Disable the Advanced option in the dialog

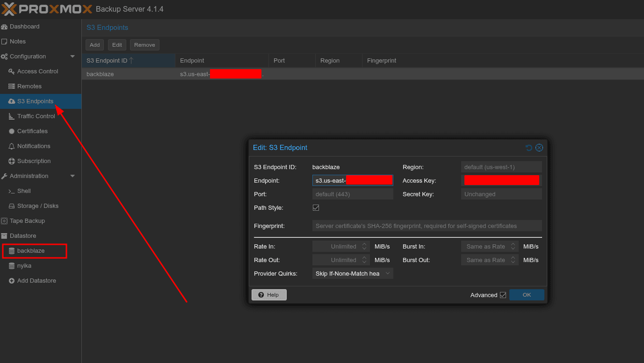503,295
